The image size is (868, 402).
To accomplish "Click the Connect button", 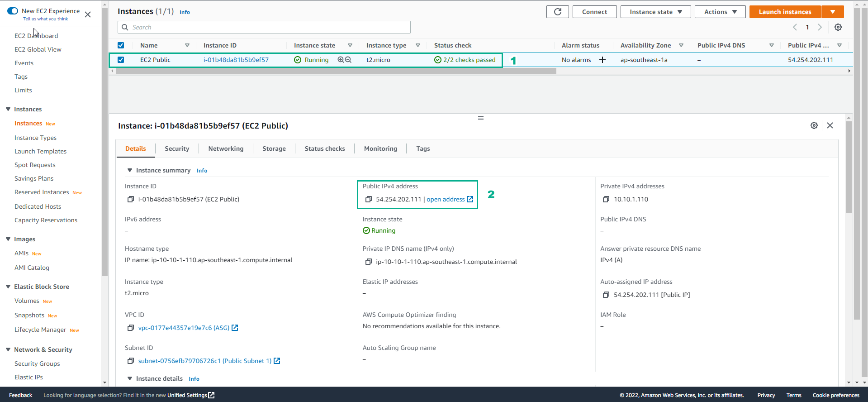I will [594, 12].
